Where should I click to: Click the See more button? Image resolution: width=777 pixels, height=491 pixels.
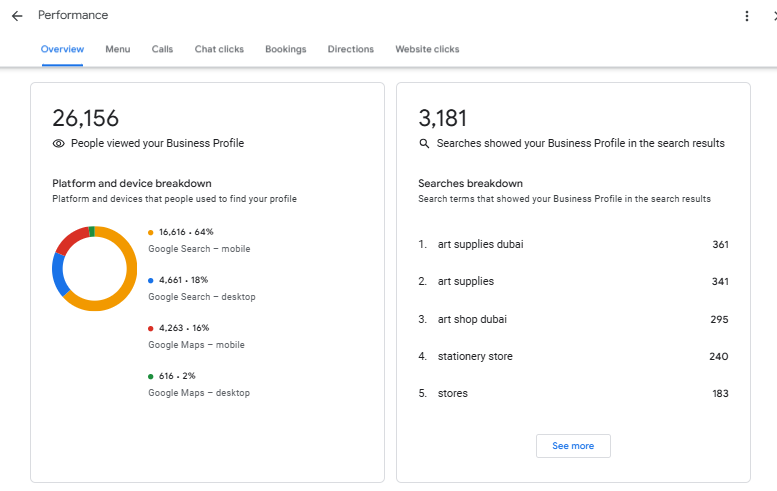coord(573,446)
